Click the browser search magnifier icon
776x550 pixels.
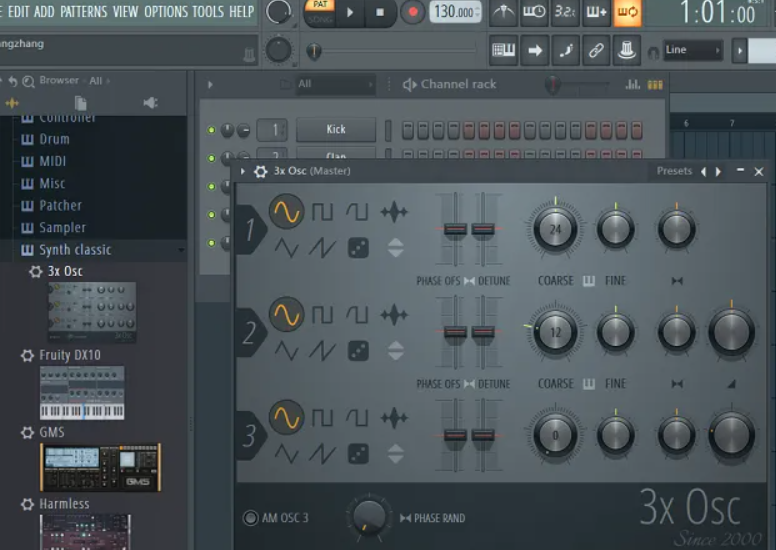pos(29,81)
